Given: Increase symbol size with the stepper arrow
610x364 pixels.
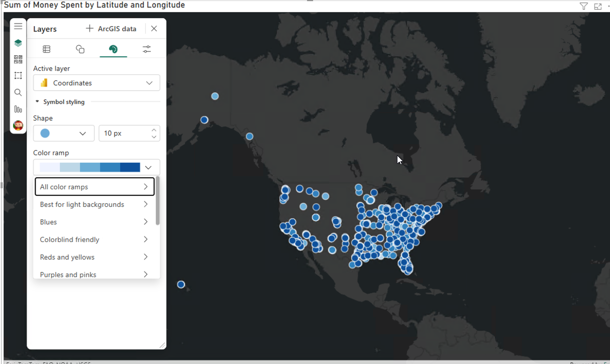Looking at the screenshot, I should click(154, 130).
